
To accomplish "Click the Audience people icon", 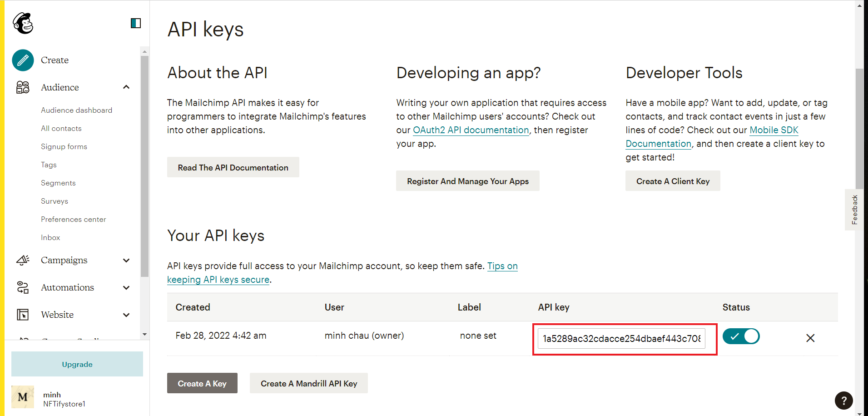I will point(23,87).
